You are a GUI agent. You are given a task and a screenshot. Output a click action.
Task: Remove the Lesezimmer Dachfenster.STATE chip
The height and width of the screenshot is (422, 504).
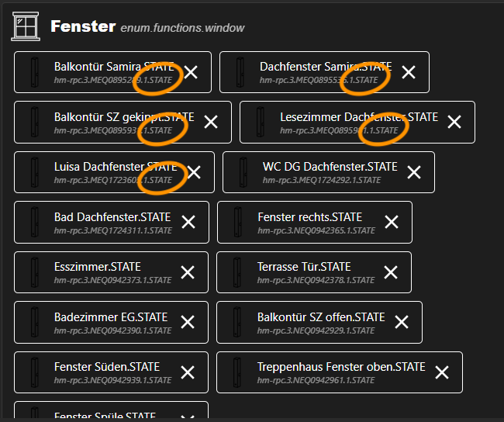(x=454, y=122)
